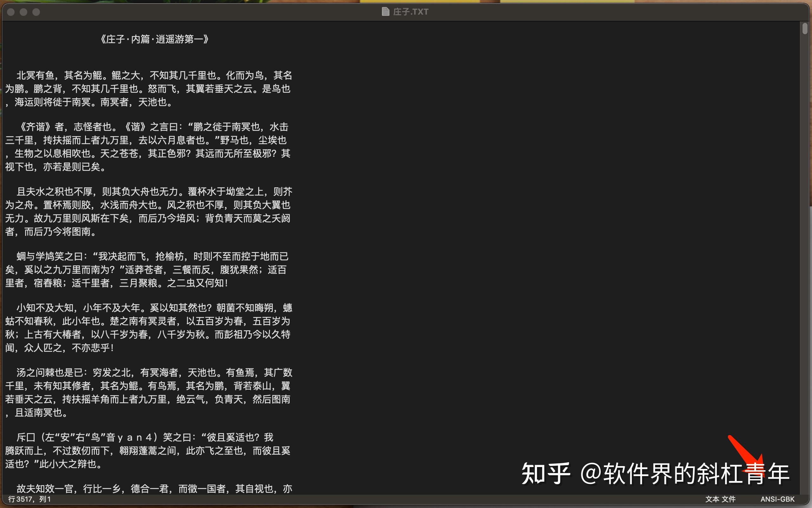Click the line starting 斥口（左“安”右“鸟”

[x=145, y=437]
